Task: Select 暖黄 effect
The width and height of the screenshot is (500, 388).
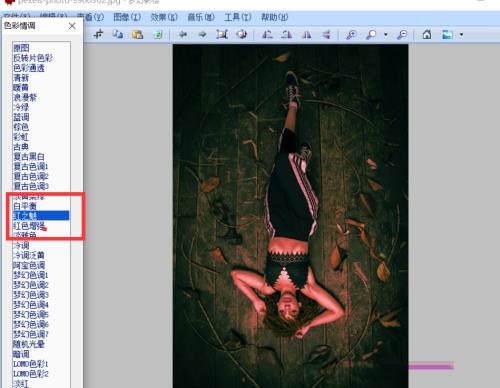Action: coord(21,88)
